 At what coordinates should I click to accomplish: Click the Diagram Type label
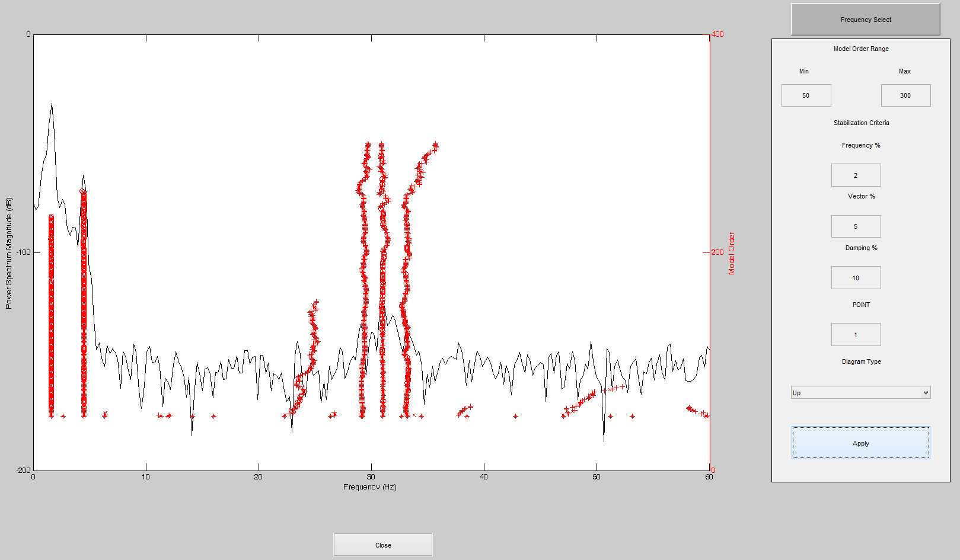point(861,361)
